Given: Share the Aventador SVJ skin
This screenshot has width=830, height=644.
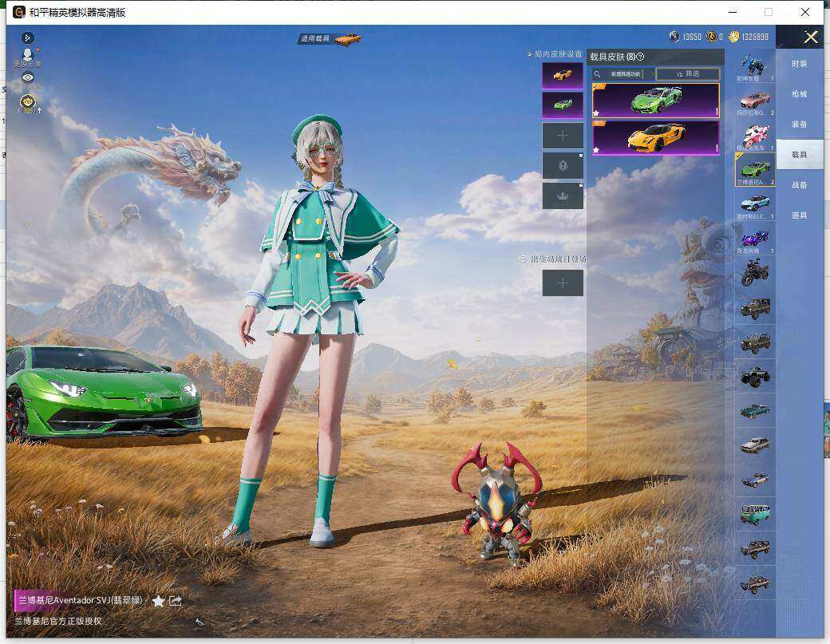Looking at the screenshot, I should 176,601.
